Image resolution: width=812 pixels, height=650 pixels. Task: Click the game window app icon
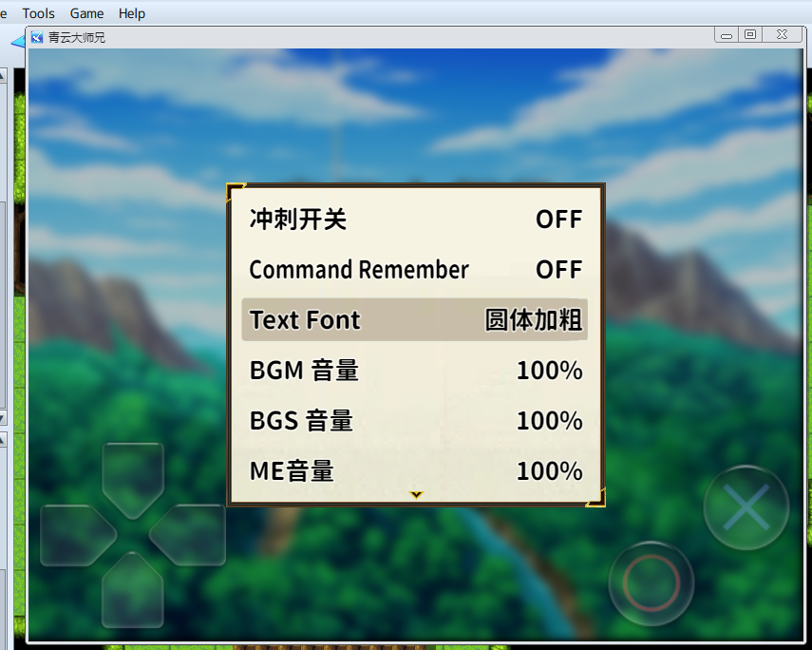[37, 37]
